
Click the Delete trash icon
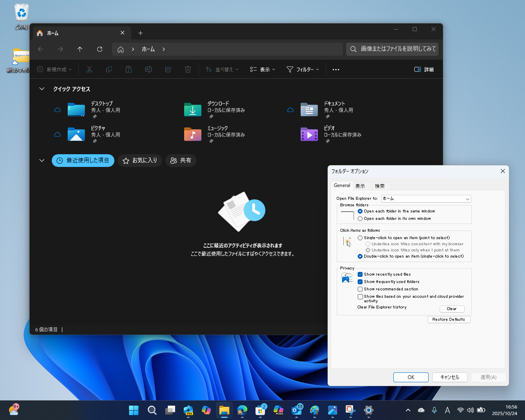tap(188, 70)
